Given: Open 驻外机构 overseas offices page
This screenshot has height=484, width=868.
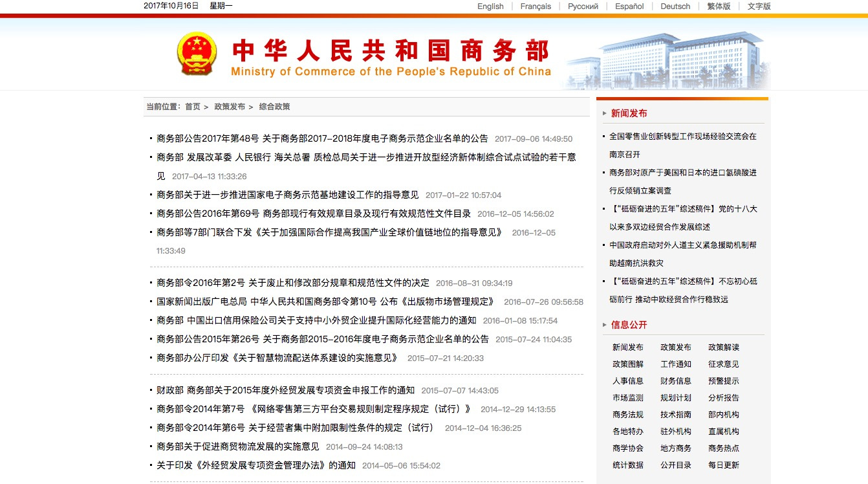Looking at the screenshot, I should click(x=675, y=431).
